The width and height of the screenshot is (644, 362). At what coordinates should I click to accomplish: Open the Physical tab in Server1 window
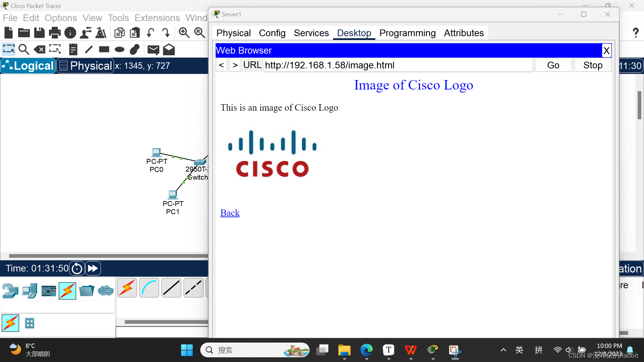point(233,33)
